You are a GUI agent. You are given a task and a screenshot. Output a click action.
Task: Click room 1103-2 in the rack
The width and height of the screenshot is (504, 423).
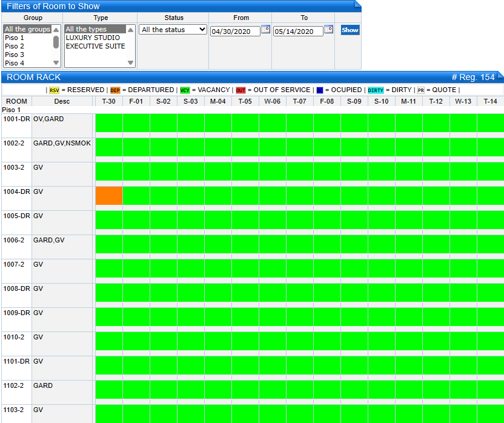[x=13, y=410]
